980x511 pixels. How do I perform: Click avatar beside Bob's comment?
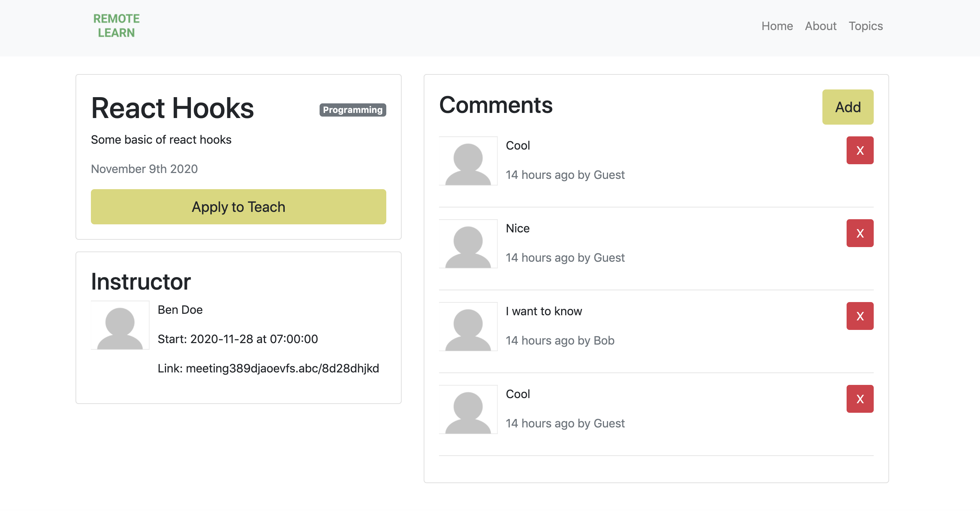point(468,327)
